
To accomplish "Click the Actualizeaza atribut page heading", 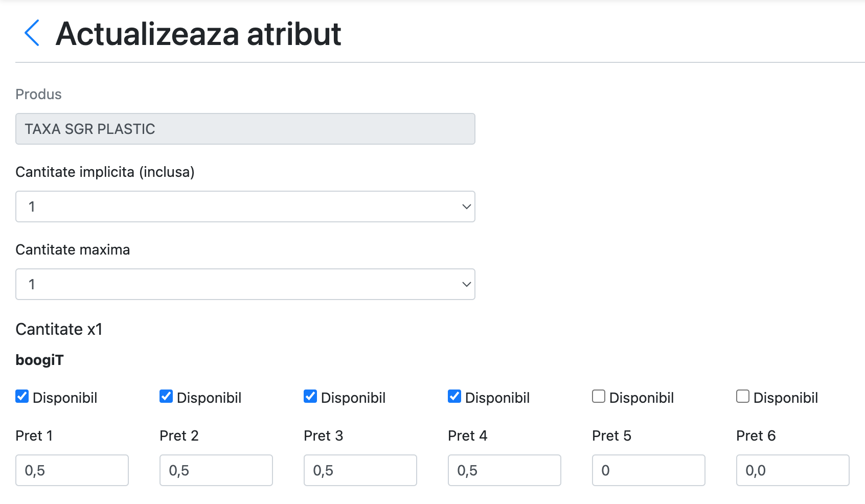I will click(x=198, y=34).
